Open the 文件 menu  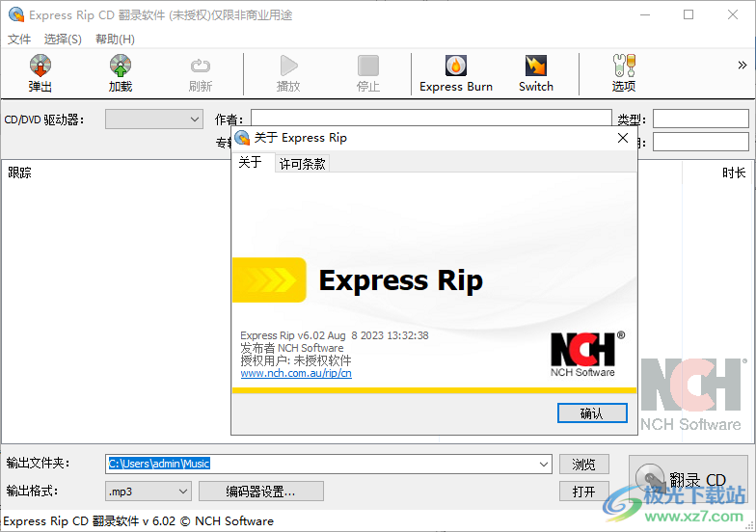(x=19, y=39)
